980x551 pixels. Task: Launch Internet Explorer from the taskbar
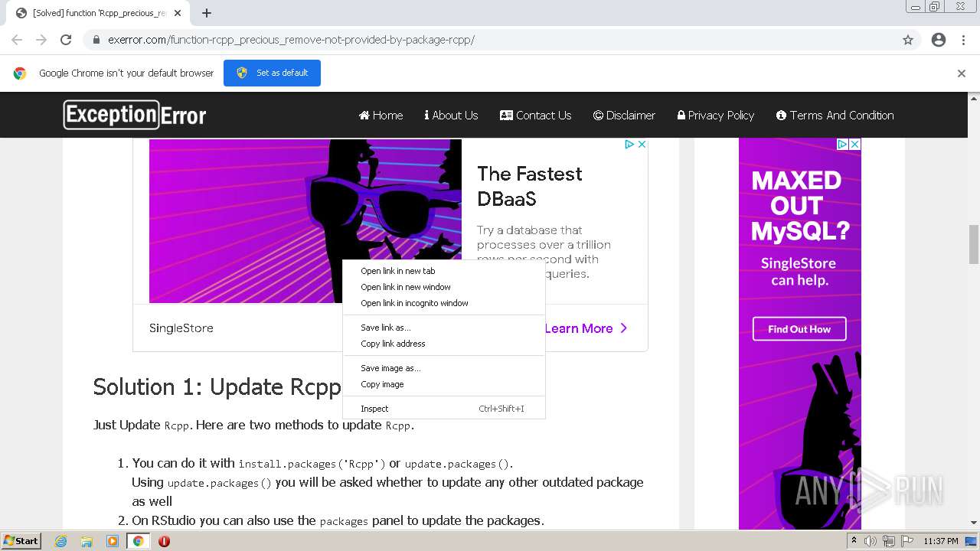click(60, 541)
